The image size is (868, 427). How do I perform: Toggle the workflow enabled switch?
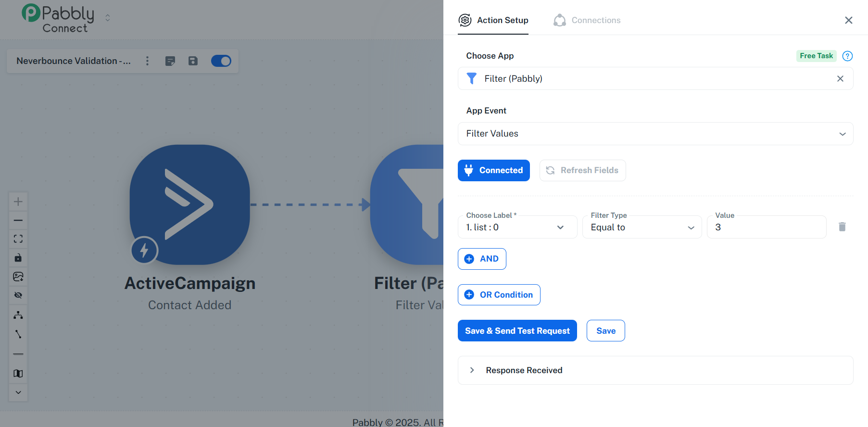click(221, 61)
